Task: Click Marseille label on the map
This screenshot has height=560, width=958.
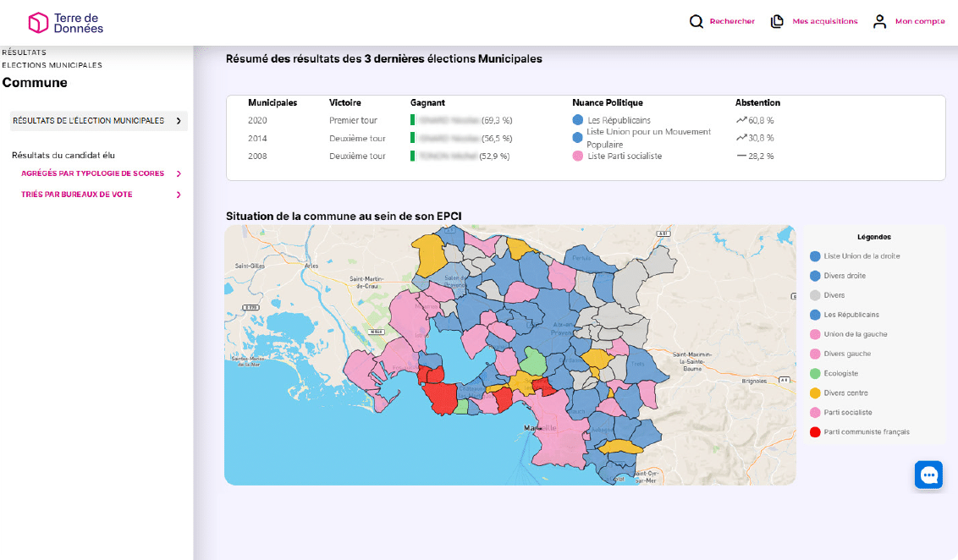Action: (x=541, y=429)
